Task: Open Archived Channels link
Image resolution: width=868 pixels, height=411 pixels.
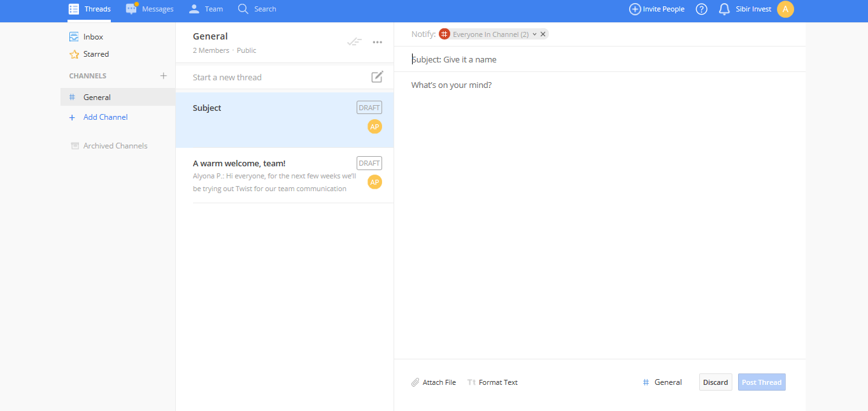Action: [115, 146]
